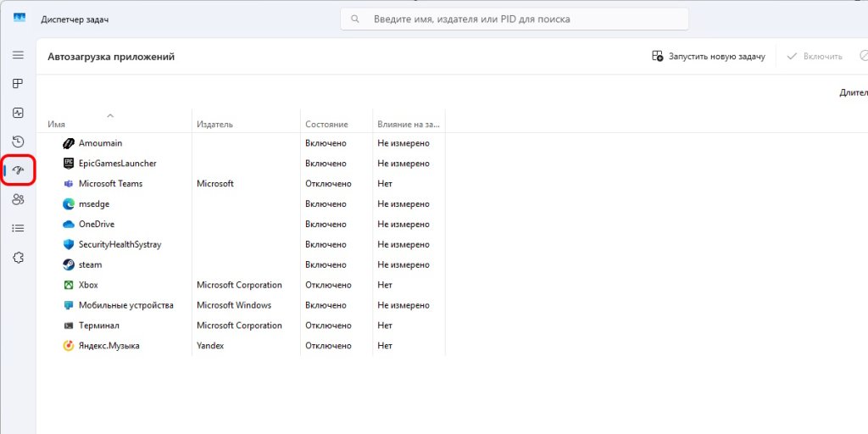Open the hamburger navigation menu
The width and height of the screenshot is (868, 434).
(x=19, y=55)
